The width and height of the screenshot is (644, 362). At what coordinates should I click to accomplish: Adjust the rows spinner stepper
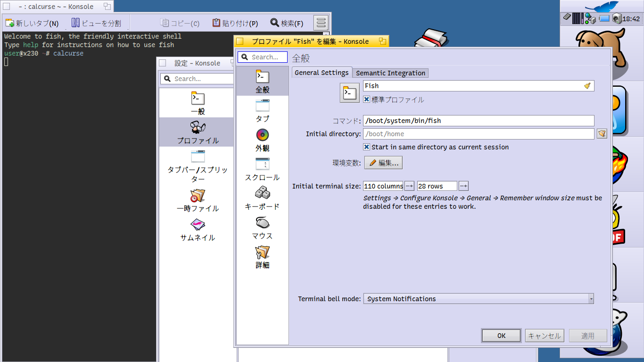pyautogui.click(x=463, y=186)
